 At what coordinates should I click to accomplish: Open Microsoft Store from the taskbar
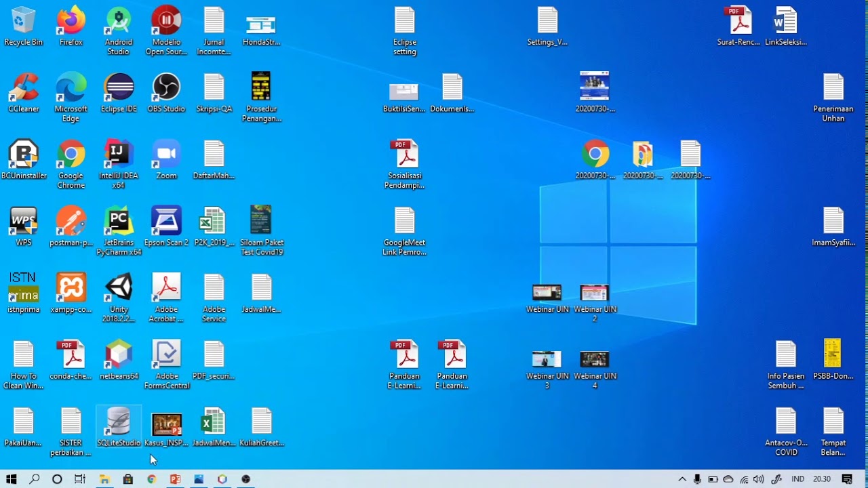[x=128, y=479]
